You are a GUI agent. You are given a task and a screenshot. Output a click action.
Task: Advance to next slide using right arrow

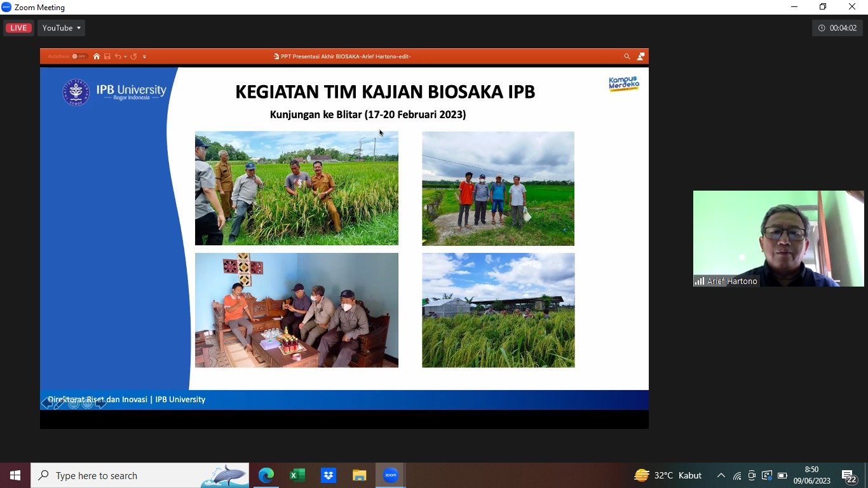101,403
